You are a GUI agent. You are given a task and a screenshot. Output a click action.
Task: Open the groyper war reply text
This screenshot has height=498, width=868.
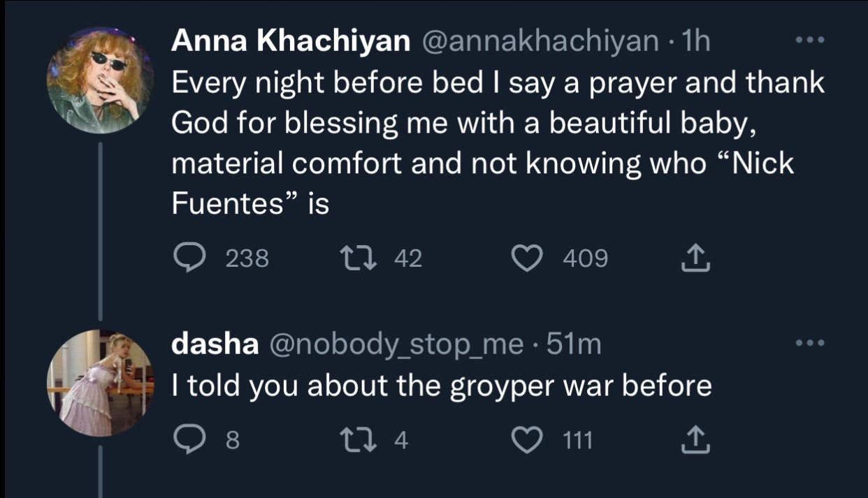click(442, 385)
